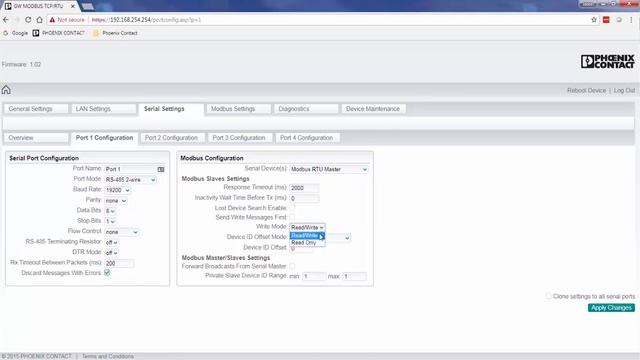Select the Serial Settings tab
The height and width of the screenshot is (360, 640).
point(171,109)
